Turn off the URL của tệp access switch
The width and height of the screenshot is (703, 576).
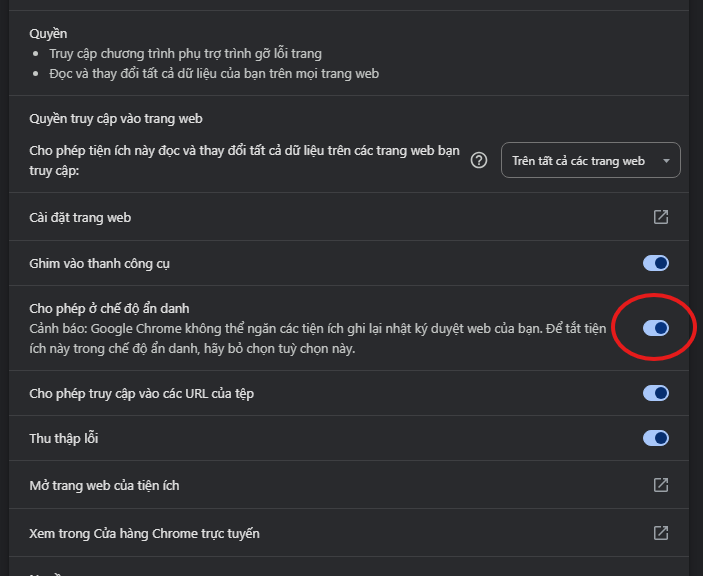pyautogui.click(x=655, y=393)
